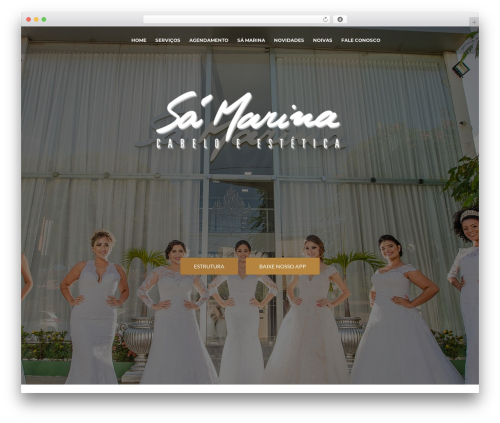Click the Sá Marina Cabelo e Estética logo

click(x=248, y=121)
